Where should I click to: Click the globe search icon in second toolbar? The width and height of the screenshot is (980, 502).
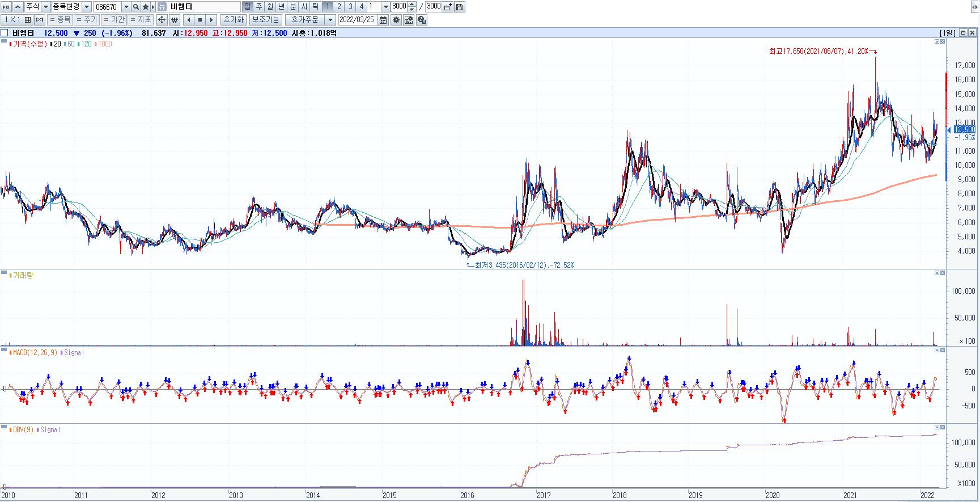[421, 20]
